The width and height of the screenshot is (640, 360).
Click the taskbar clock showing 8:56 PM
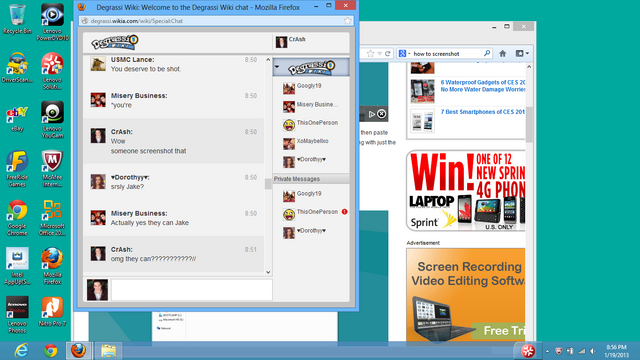[616, 351]
